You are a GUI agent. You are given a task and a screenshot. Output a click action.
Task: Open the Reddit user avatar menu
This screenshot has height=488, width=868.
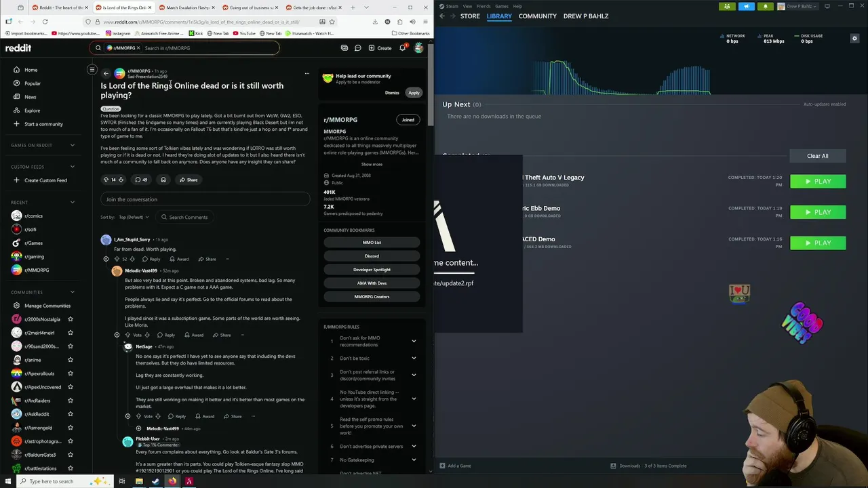click(418, 48)
